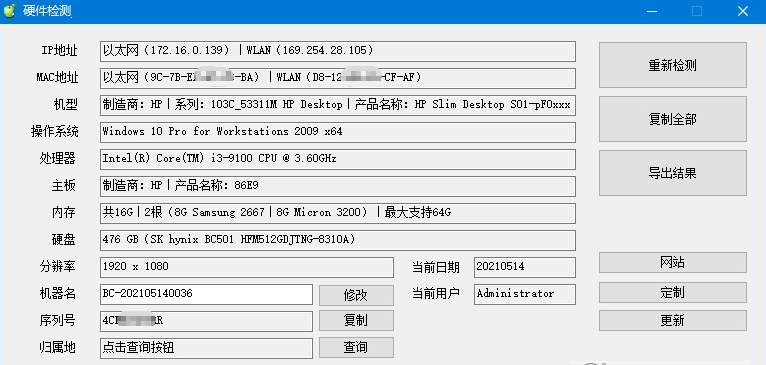Focus the IP地址 field with 172.16.0.139
The image size is (766, 365).
coord(338,51)
